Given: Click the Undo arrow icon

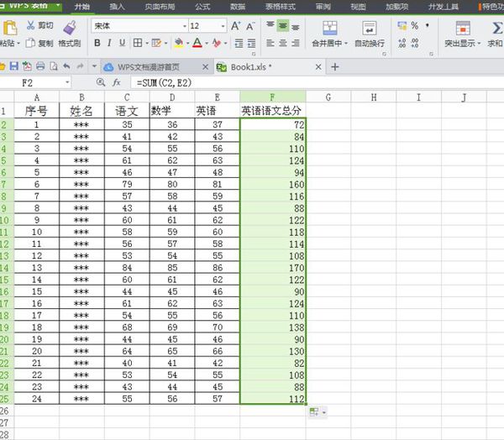Looking at the screenshot, I should click(66, 66).
